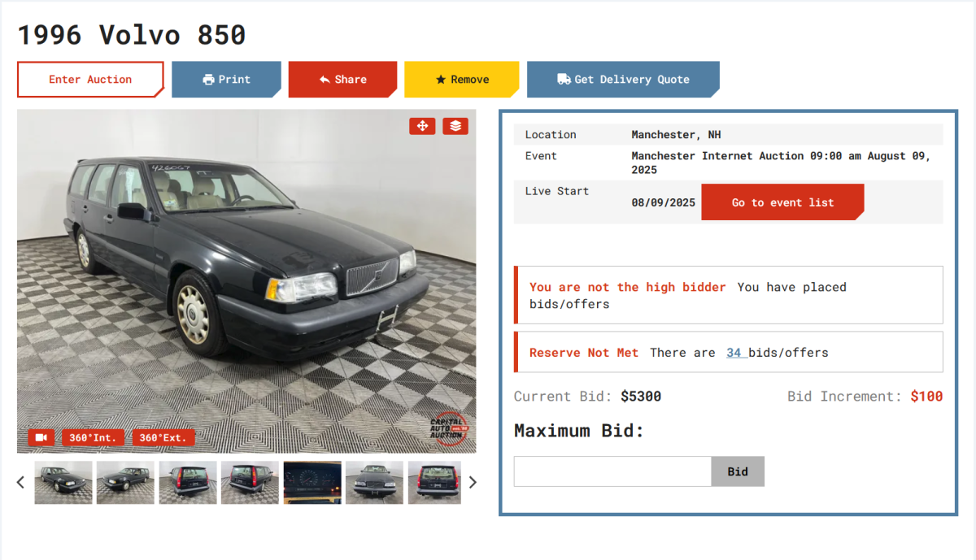Click the Print button with printer icon
Image resolution: width=976 pixels, height=560 pixels.
[227, 80]
